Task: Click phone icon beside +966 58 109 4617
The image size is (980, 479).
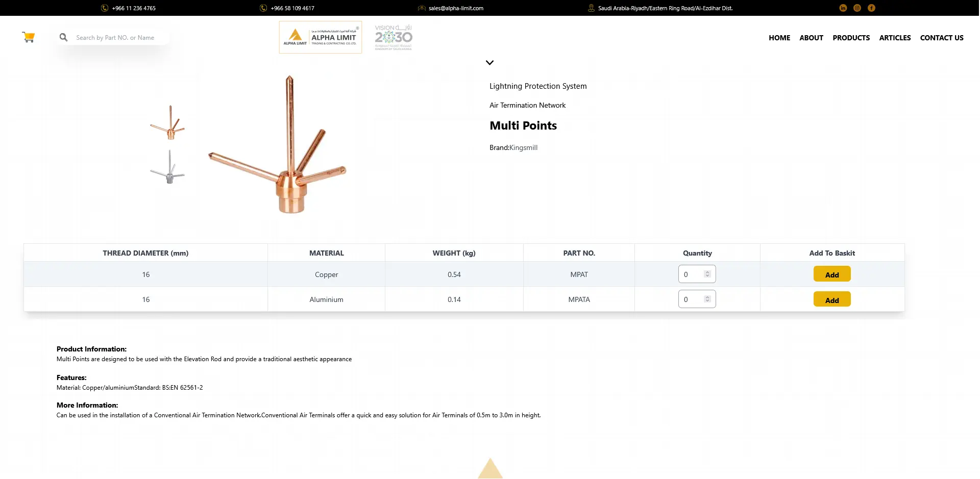Action: tap(263, 8)
